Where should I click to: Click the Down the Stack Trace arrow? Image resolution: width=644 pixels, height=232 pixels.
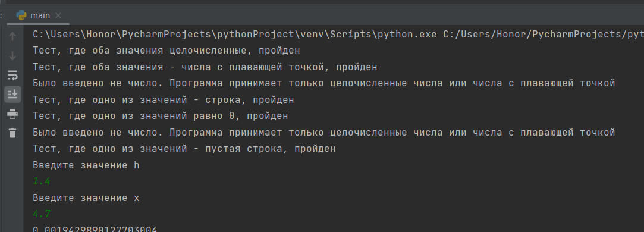12,55
